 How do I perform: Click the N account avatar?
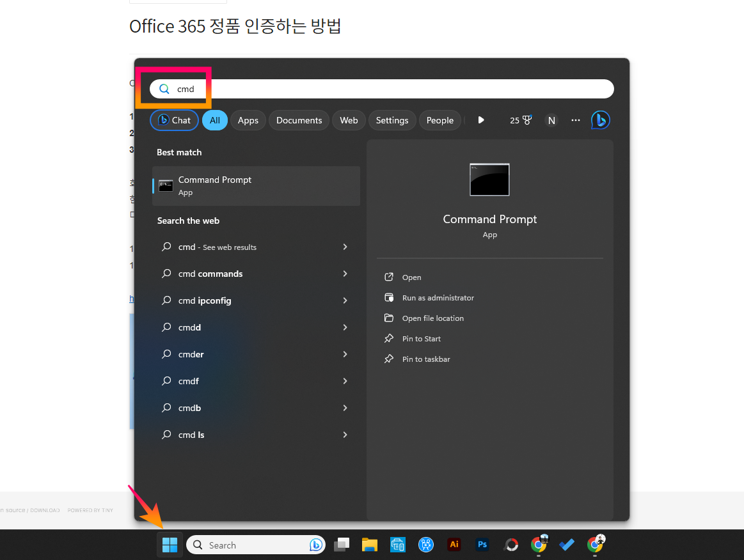click(x=551, y=120)
